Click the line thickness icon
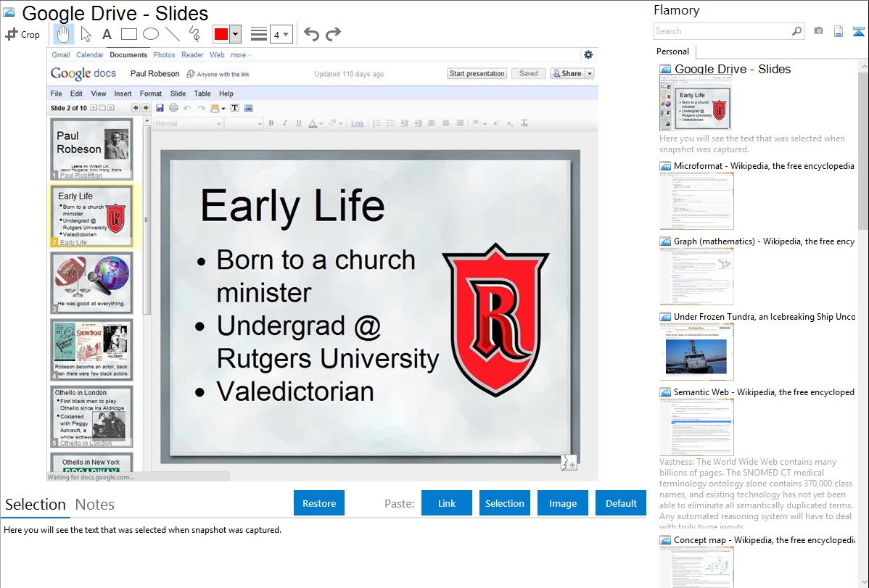 [x=258, y=34]
